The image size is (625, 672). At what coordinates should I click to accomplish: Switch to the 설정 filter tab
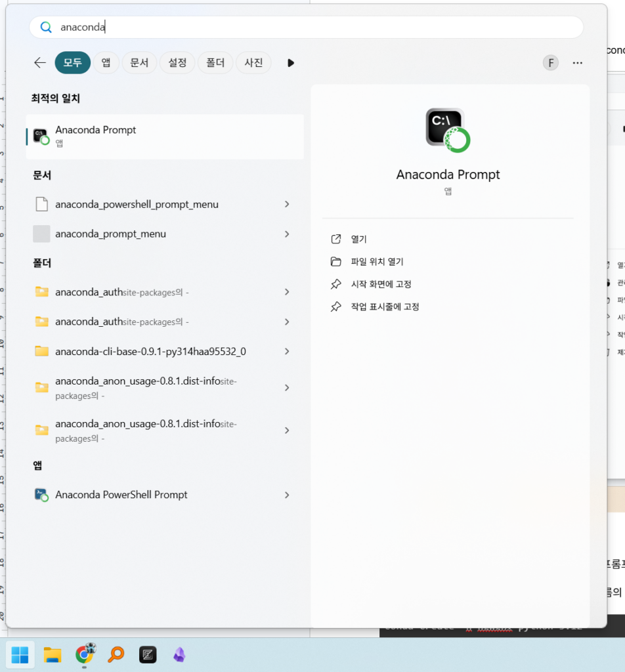177,62
